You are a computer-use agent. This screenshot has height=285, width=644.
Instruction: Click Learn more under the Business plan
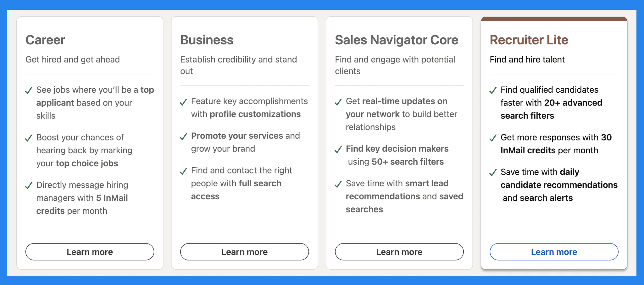tap(244, 252)
